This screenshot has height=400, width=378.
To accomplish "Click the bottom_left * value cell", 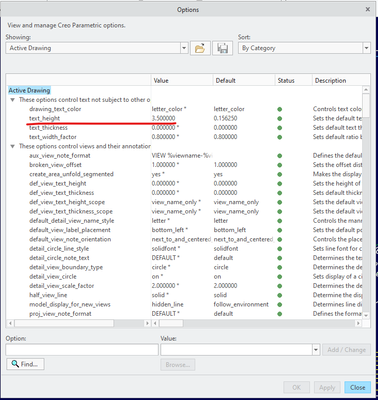I will click(170, 230).
